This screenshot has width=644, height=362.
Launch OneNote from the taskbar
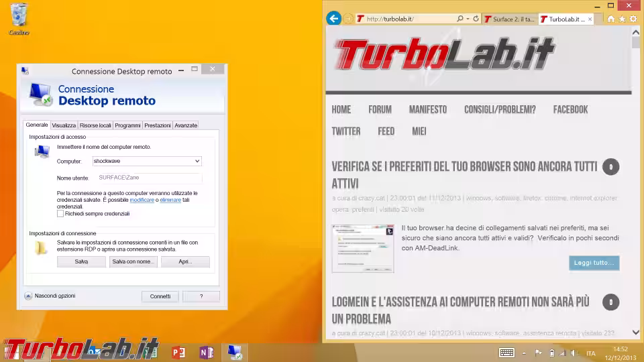click(206, 352)
